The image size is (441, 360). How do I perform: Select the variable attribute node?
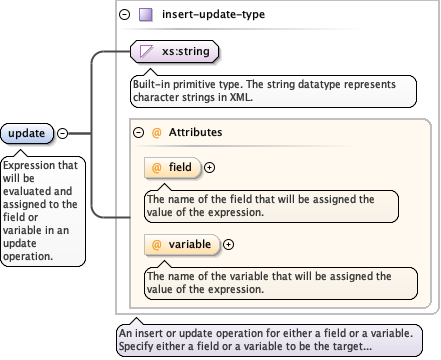pyautogui.click(x=182, y=245)
